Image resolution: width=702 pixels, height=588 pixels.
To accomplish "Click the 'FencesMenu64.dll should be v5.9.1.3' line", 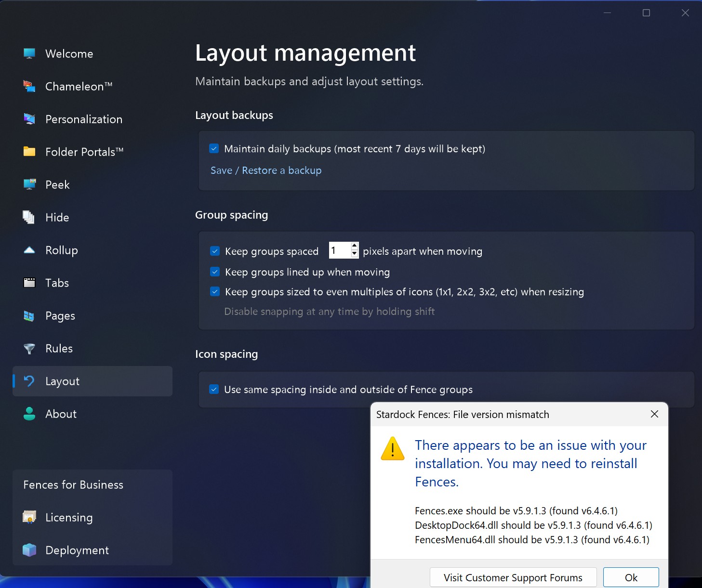I will 532,539.
